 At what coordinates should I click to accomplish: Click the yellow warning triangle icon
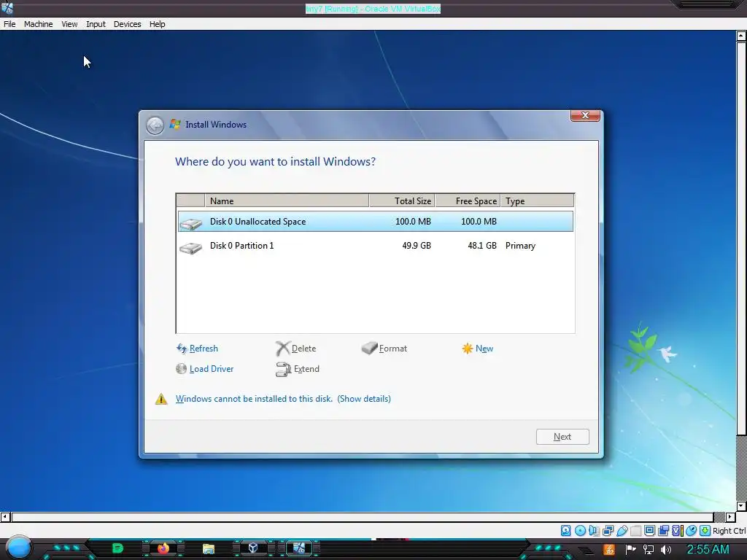point(161,399)
